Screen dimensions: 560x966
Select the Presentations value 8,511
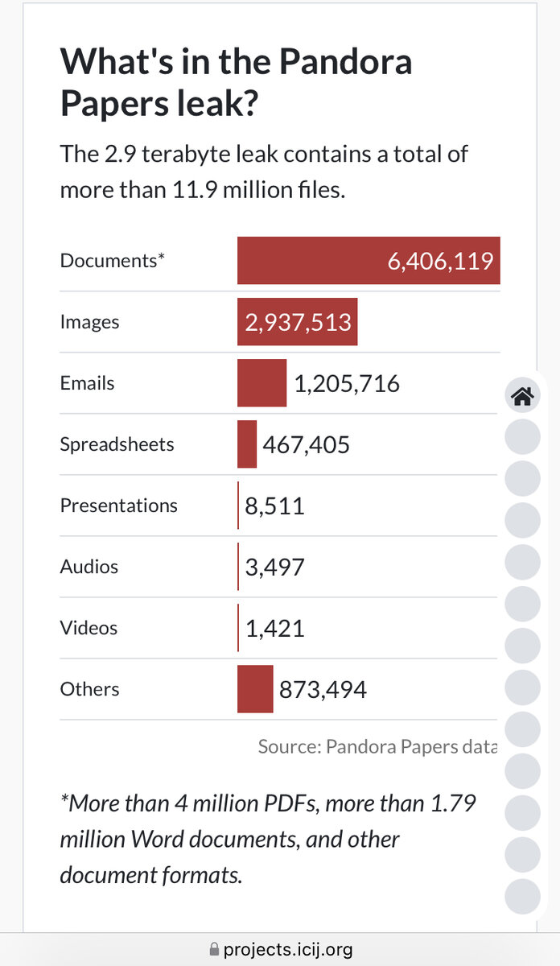275,506
